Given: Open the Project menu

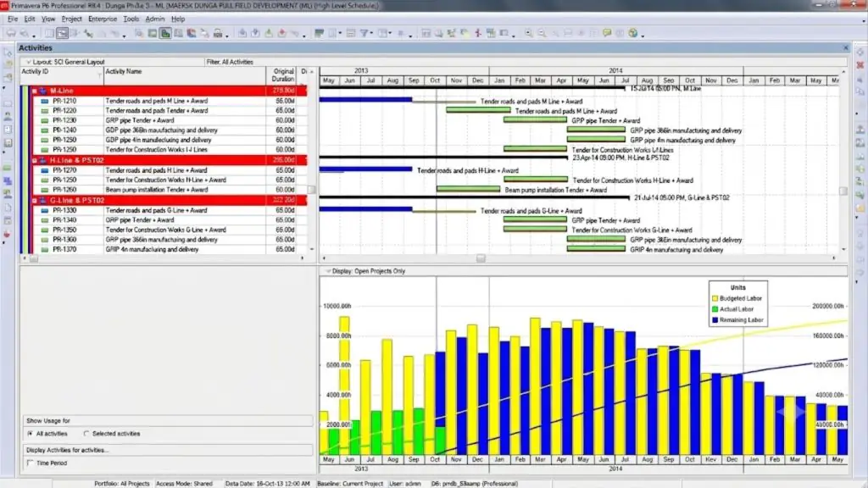Looking at the screenshot, I should tap(71, 19).
